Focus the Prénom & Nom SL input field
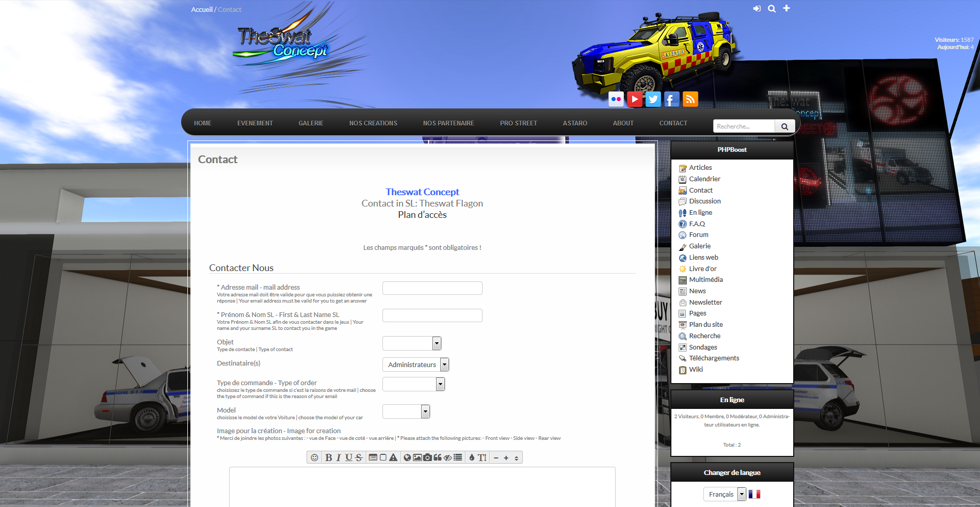The height and width of the screenshot is (507, 980). click(432, 315)
